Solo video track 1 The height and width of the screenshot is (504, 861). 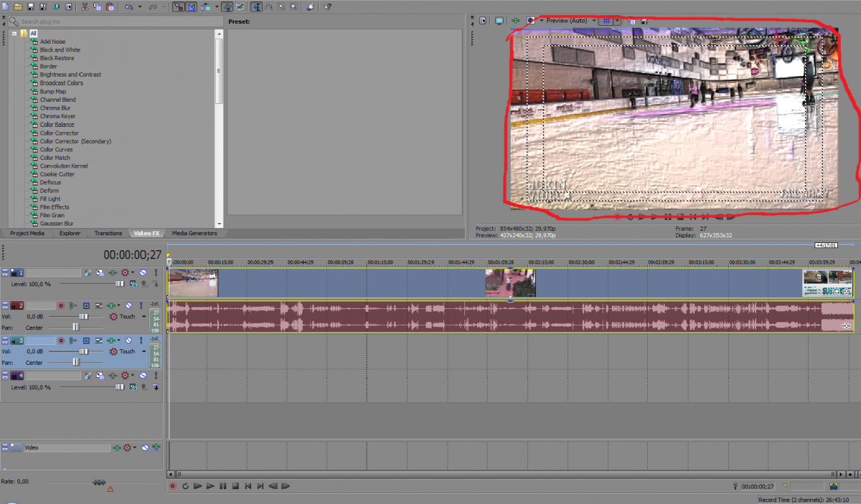156,272
